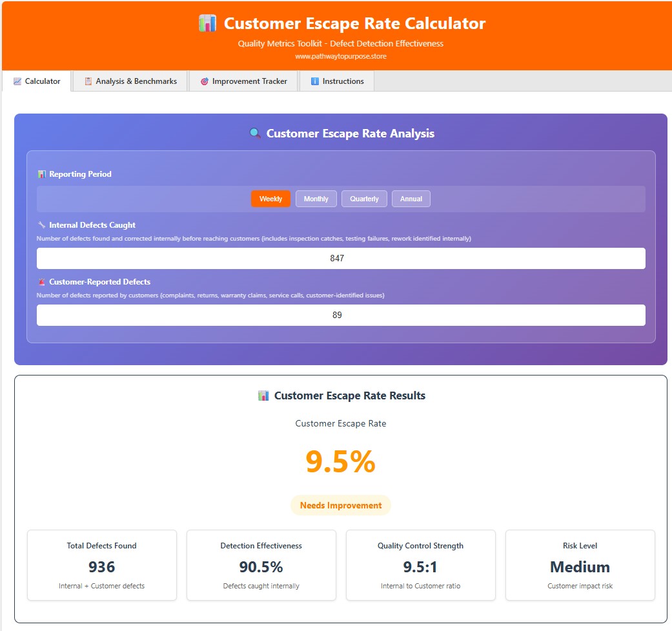The width and height of the screenshot is (672, 631).
Task: Click the bar chart icon in Customer Escape Rate Results
Action: (263, 396)
